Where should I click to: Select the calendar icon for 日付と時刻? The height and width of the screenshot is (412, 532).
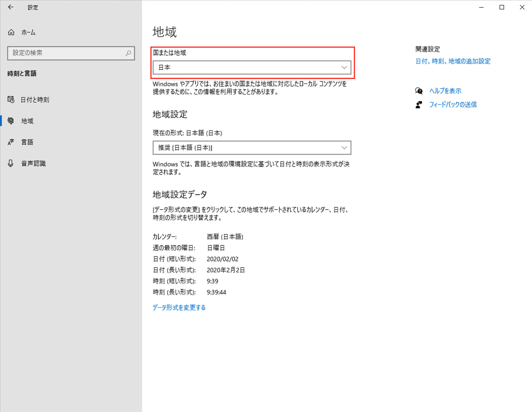click(x=11, y=99)
